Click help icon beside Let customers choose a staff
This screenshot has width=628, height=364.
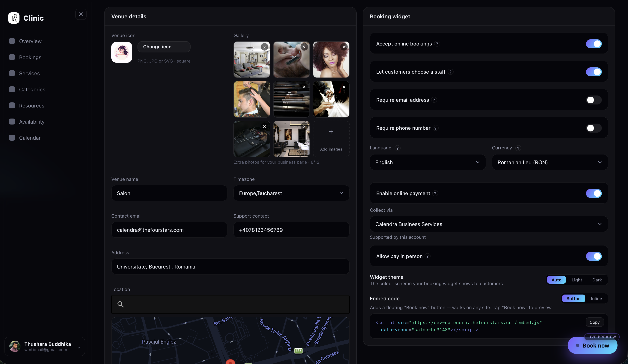(x=450, y=72)
